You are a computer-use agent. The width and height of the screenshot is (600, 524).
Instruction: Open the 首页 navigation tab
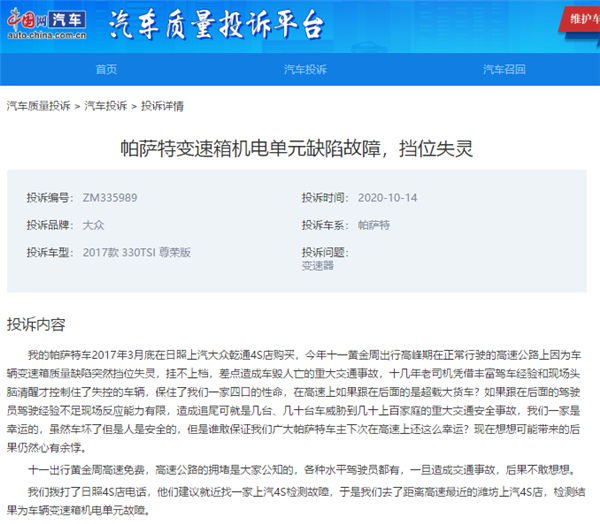tap(106, 69)
